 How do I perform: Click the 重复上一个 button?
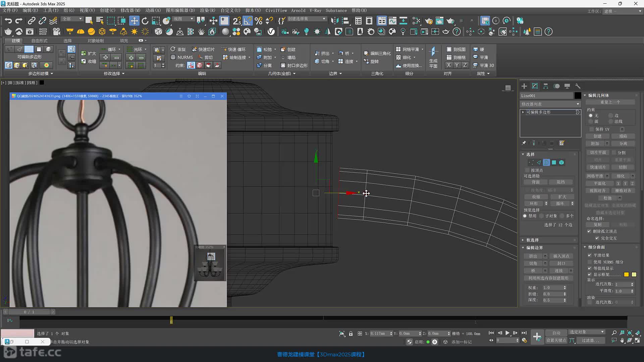coord(610,102)
